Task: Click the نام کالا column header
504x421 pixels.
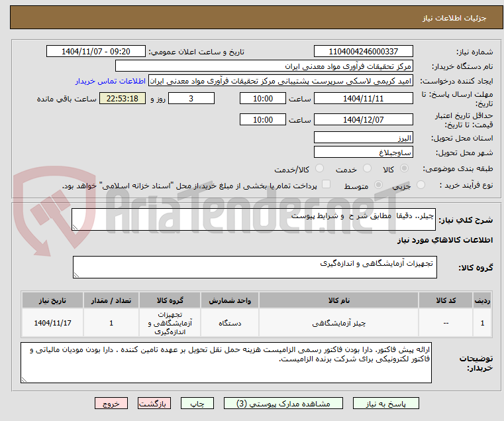Action: click(x=339, y=300)
